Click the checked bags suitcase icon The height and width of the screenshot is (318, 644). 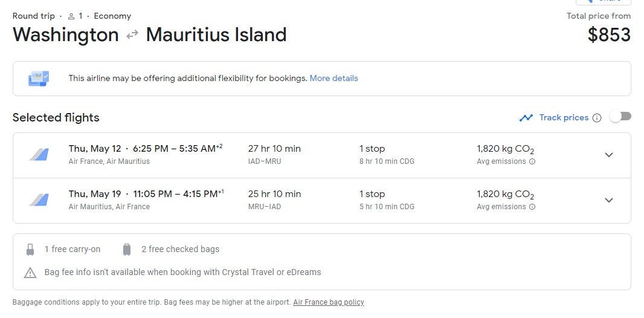(127, 249)
